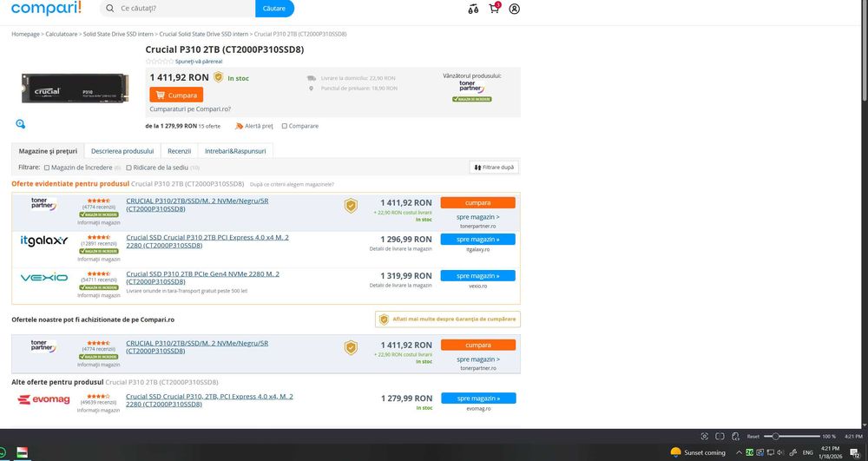Image resolution: width=868 pixels, height=461 pixels.
Task: Click the shield icon beside In stoc
Action: (x=218, y=77)
